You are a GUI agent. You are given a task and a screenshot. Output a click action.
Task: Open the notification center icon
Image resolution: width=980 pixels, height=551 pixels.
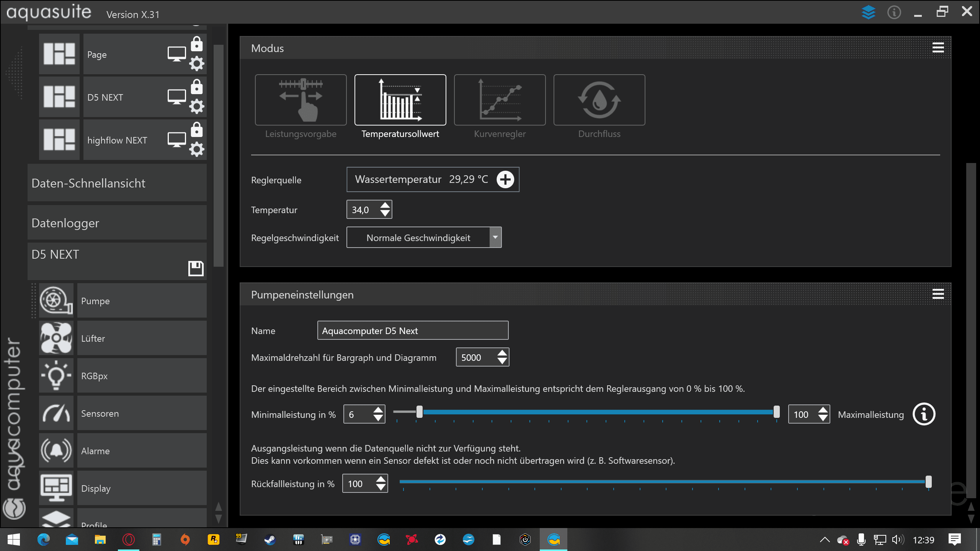[954, 540]
